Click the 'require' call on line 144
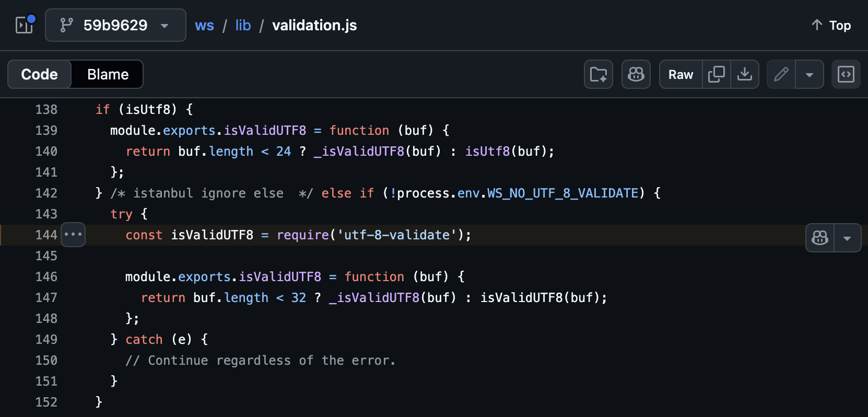 [303, 235]
